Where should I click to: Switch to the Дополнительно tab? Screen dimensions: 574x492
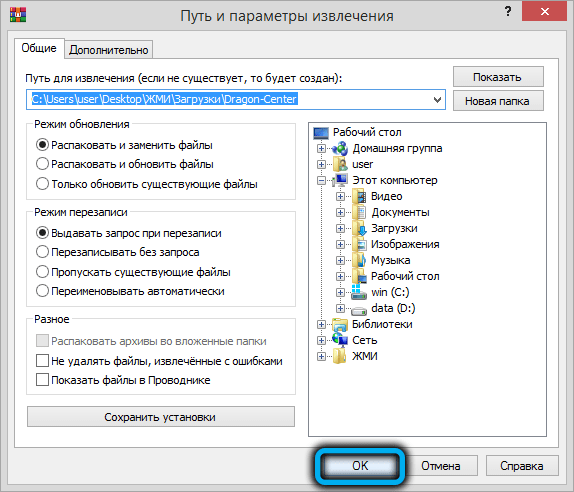[109, 50]
